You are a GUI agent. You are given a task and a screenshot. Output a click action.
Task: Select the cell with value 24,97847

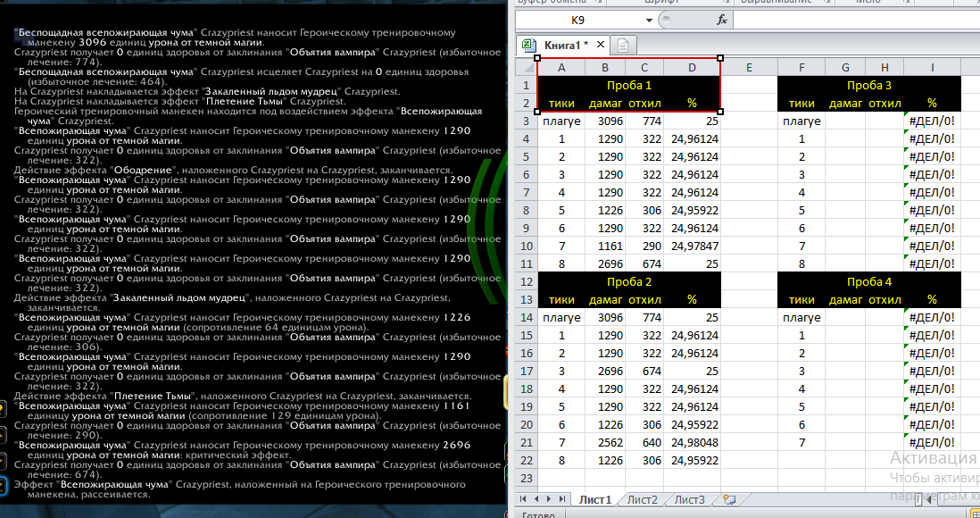(692, 246)
